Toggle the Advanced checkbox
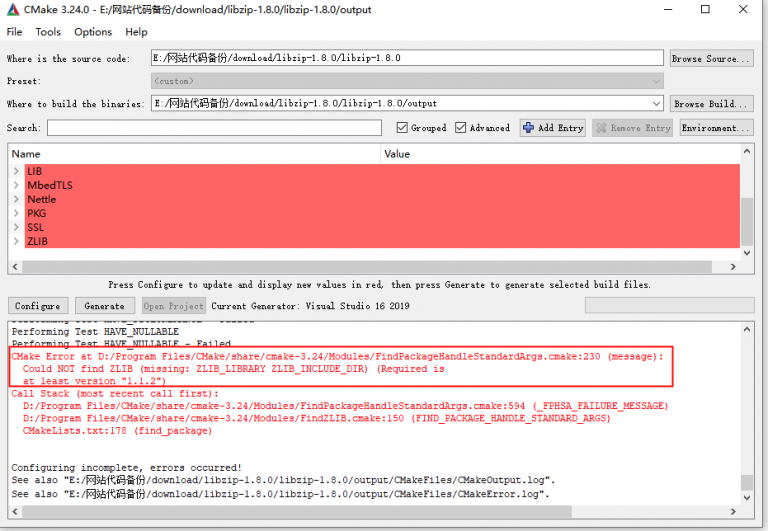 tap(461, 128)
